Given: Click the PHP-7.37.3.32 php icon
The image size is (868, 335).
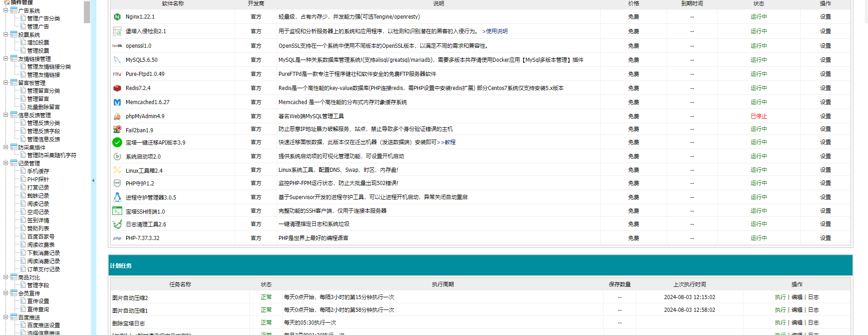Looking at the screenshot, I should pos(117,238).
